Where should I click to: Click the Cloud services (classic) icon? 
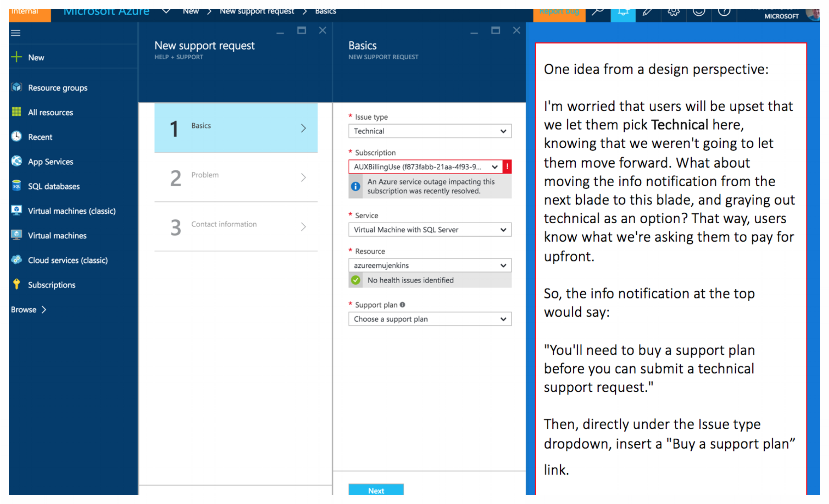[x=17, y=259]
